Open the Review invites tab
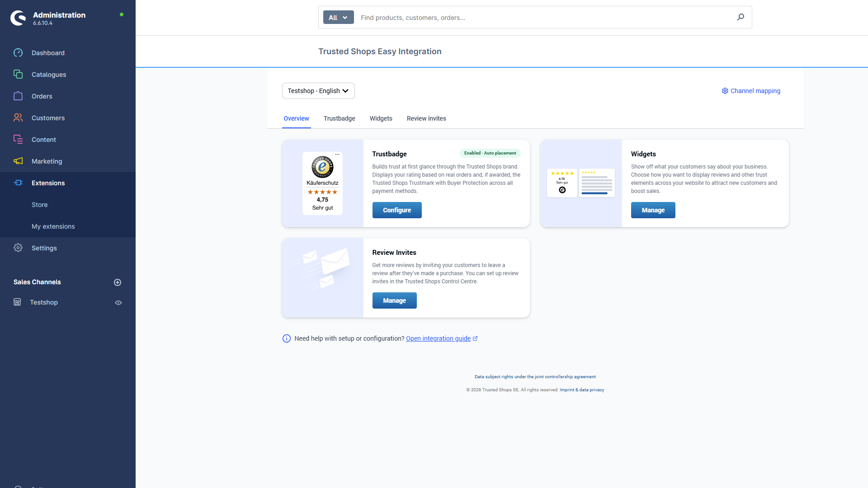 [x=426, y=118]
